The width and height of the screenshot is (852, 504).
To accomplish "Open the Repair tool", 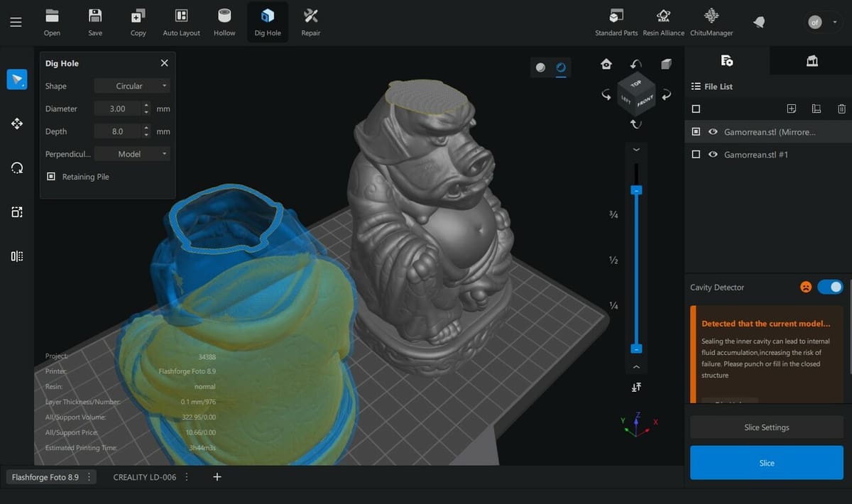I will click(x=310, y=22).
